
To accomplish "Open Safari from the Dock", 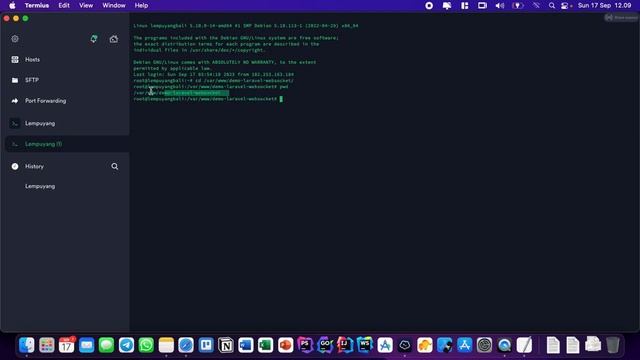I will click(186, 345).
